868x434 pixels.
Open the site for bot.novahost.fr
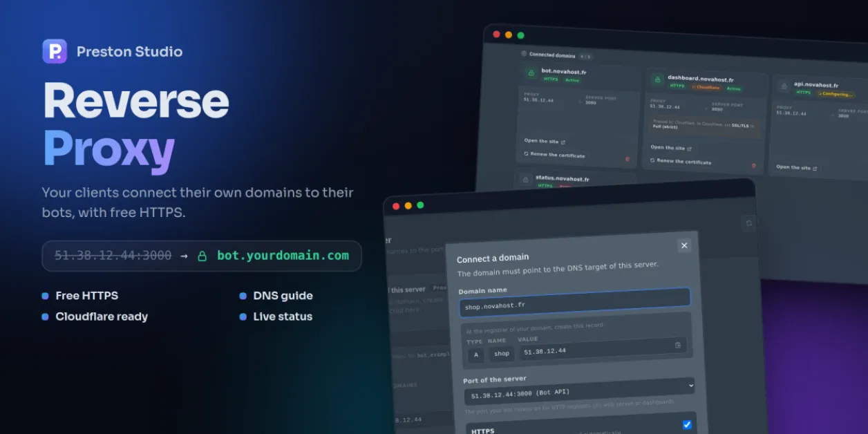coord(545,141)
